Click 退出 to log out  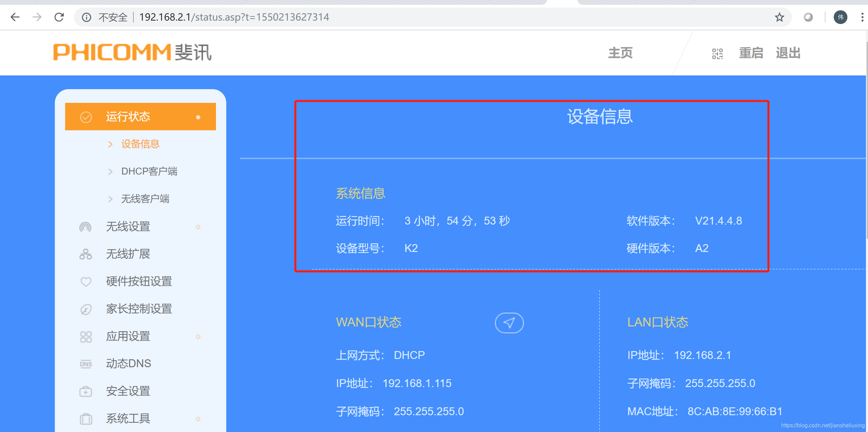coord(788,53)
